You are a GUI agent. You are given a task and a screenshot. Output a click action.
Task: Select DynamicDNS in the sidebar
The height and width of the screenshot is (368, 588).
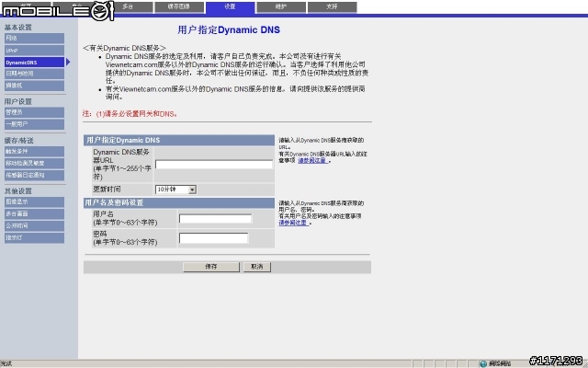[x=35, y=63]
